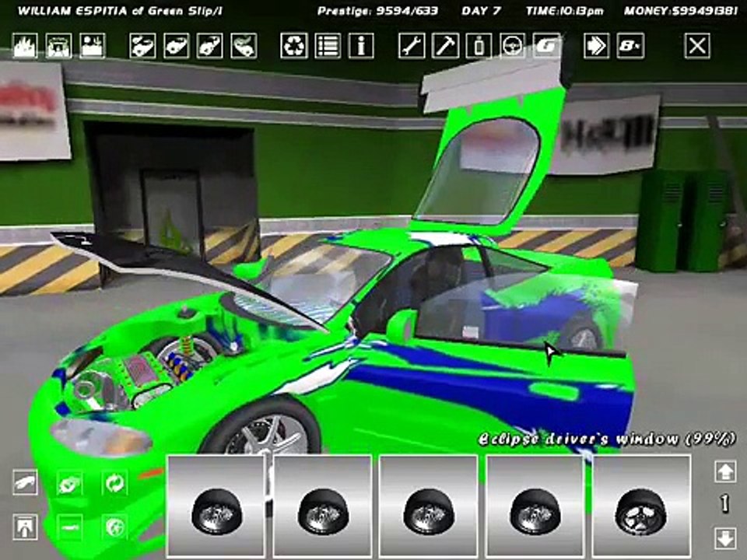
Task: Click the double-arrow forward icon
Action: click(597, 46)
